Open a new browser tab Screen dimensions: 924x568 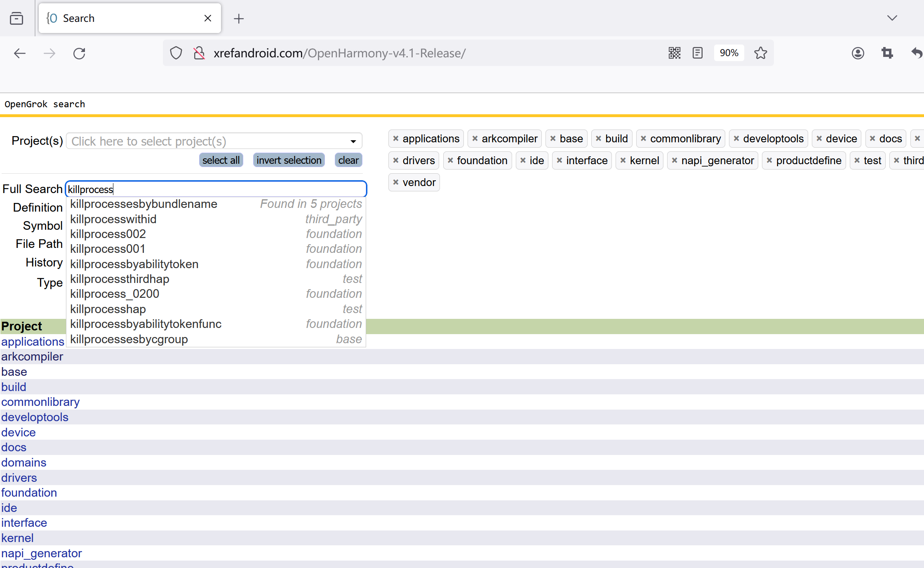pos(239,19)
